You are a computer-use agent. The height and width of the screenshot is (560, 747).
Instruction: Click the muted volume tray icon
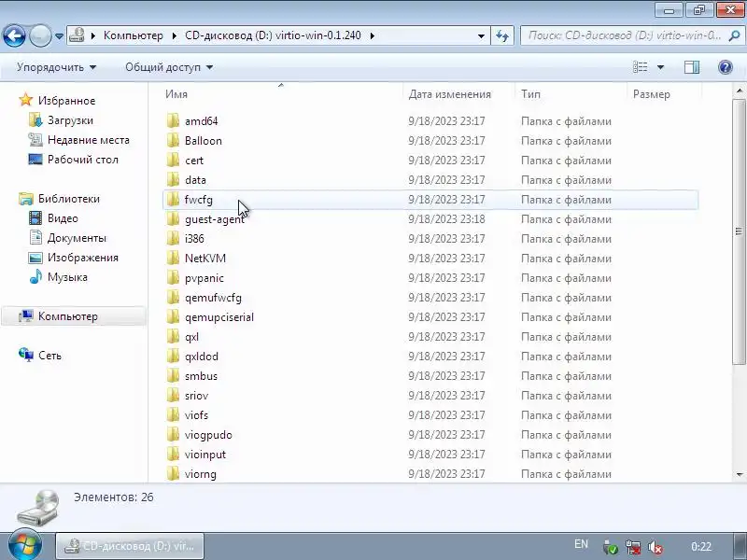(x=655, y=547)
